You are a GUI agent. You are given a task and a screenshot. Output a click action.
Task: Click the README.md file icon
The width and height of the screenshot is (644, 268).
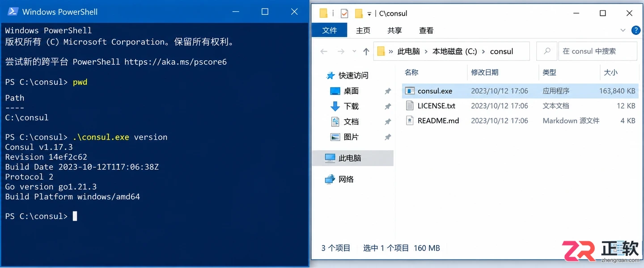(x=410, y=121)
